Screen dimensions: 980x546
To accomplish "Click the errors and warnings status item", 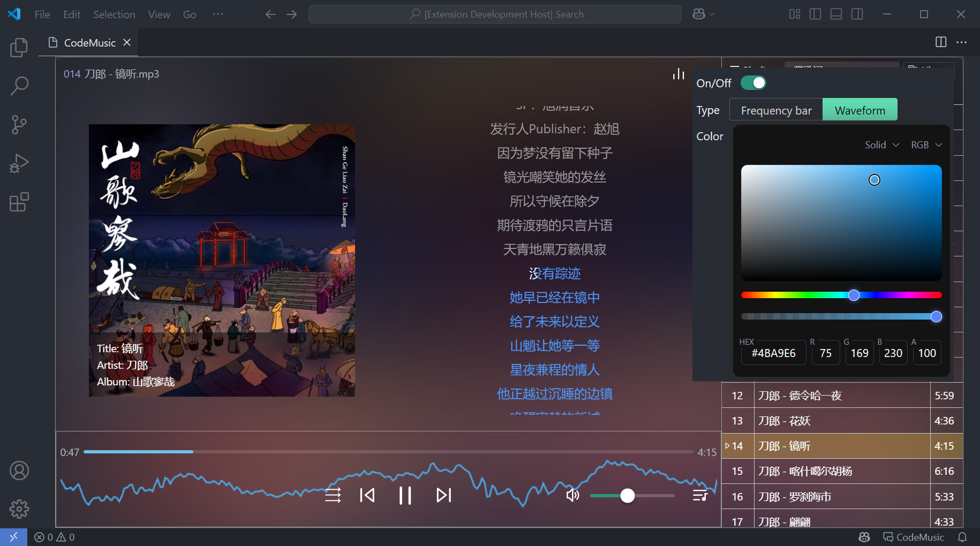I will pyautogui.click(x=55, y=537).
